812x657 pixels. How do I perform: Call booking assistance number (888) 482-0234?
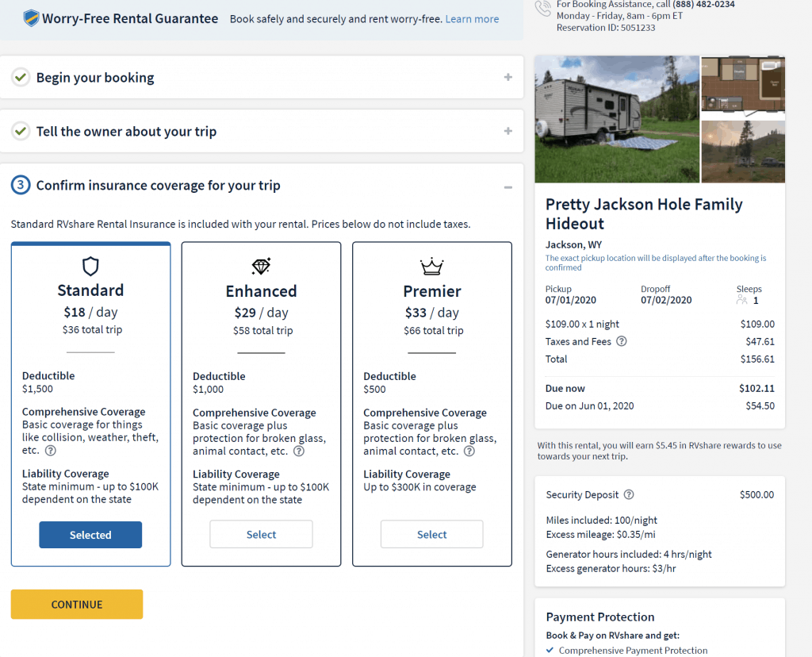[703, 4]
